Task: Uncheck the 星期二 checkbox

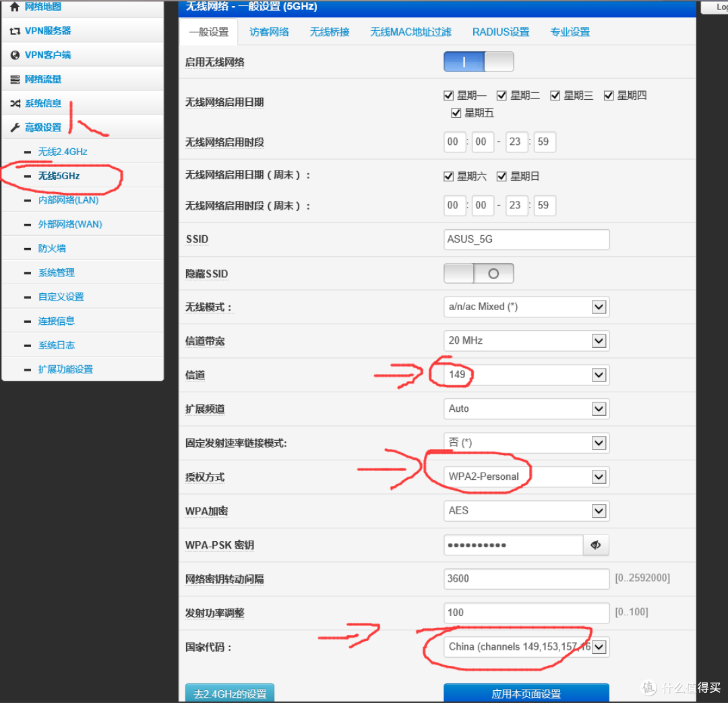Action: pyautogui.click(x=502, y=96)
